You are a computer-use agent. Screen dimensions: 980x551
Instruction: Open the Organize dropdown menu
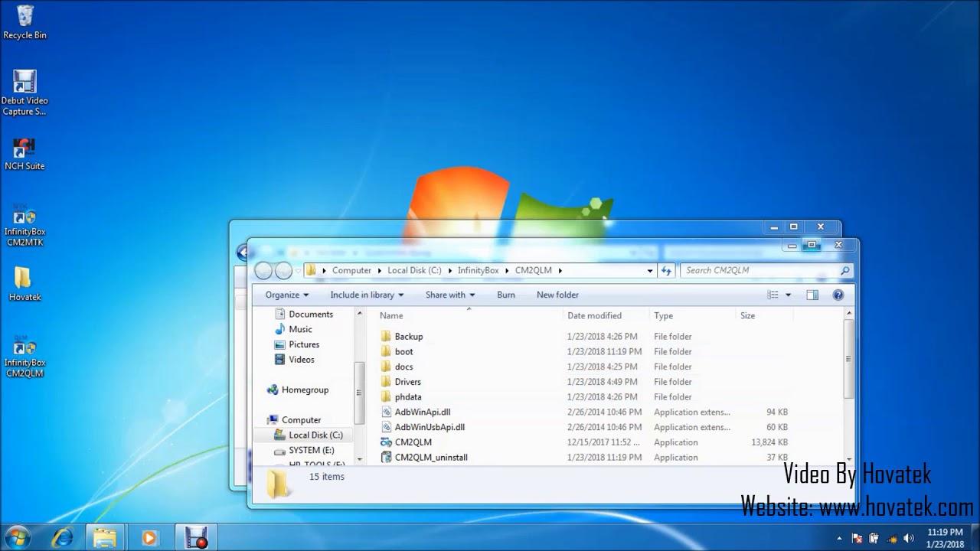point(287,295)
